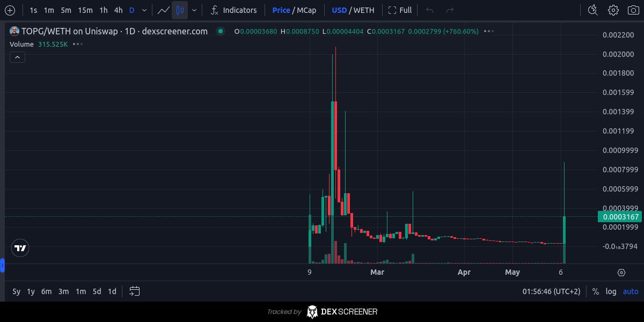The height and width of the screenshot is (322, 644).
Task: Set date range to 5d
Action: 97,291
